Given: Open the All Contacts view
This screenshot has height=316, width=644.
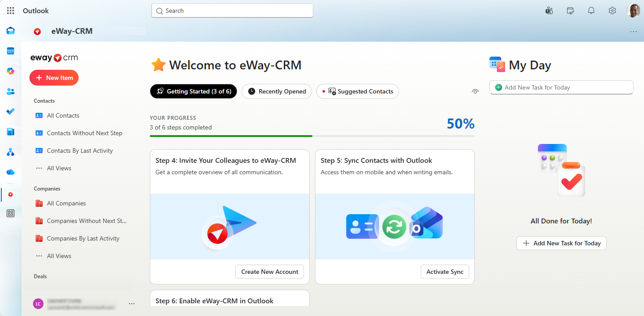Looking at the screenshot, I should (x=63, y=115).
